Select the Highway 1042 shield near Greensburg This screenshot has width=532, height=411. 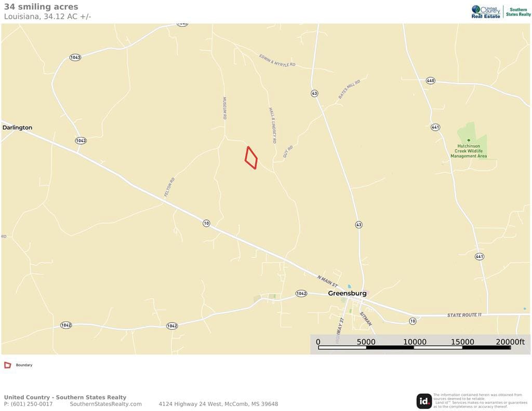point(301,293)
